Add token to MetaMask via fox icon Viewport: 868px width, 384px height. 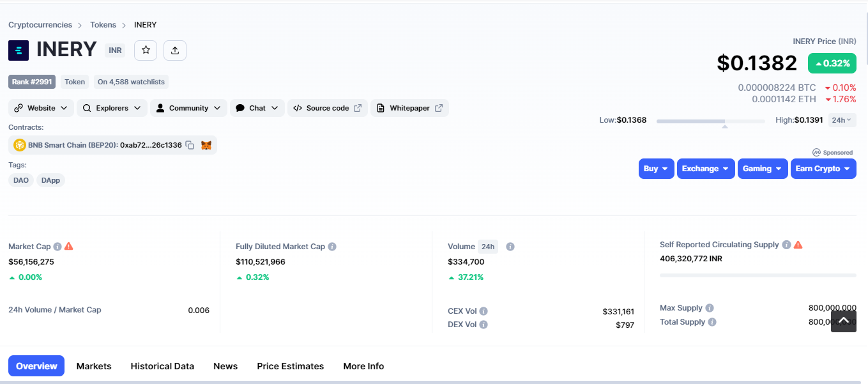(x=206, y=145)
